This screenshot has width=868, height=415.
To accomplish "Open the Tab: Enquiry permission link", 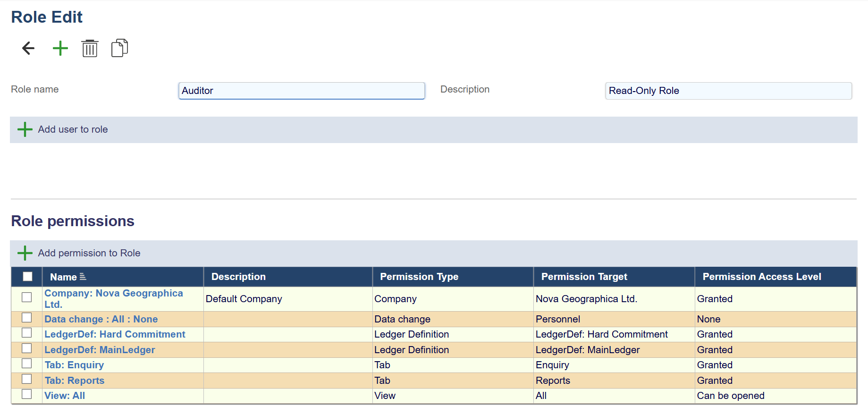I will point(74,365).
